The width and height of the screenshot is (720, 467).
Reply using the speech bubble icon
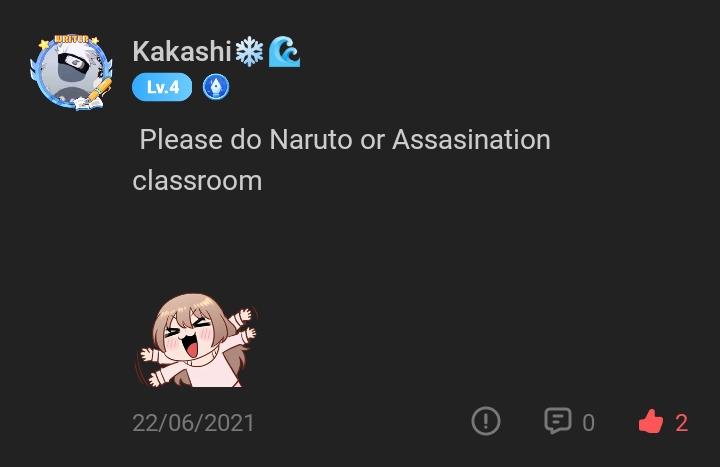(x=558, y=421)
